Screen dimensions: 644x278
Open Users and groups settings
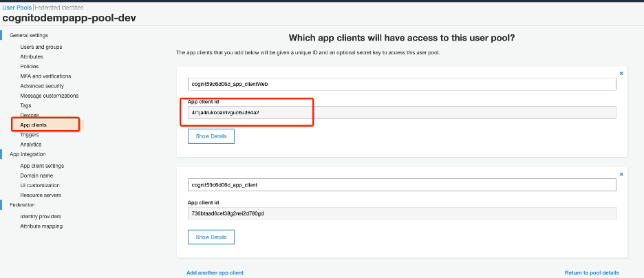41,47
